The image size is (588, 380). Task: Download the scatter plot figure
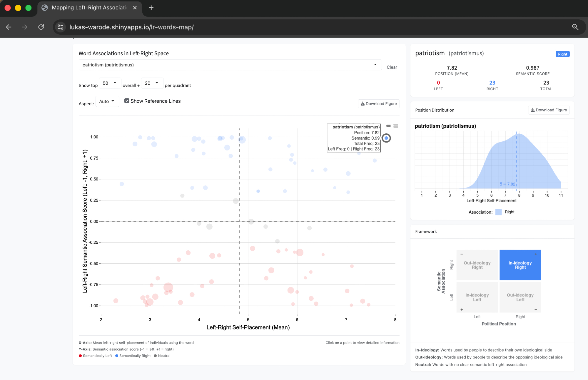[379, 104]
